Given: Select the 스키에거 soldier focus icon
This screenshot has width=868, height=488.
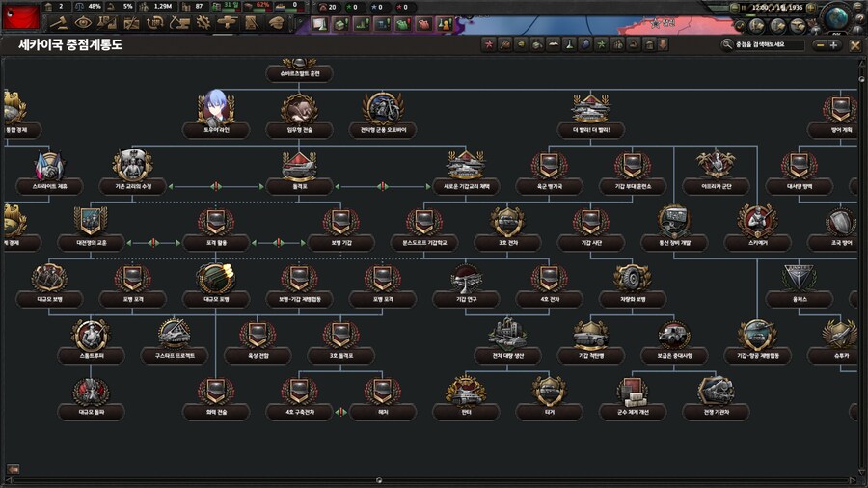Looking at the screenshot, I should [x=756, y=221].
